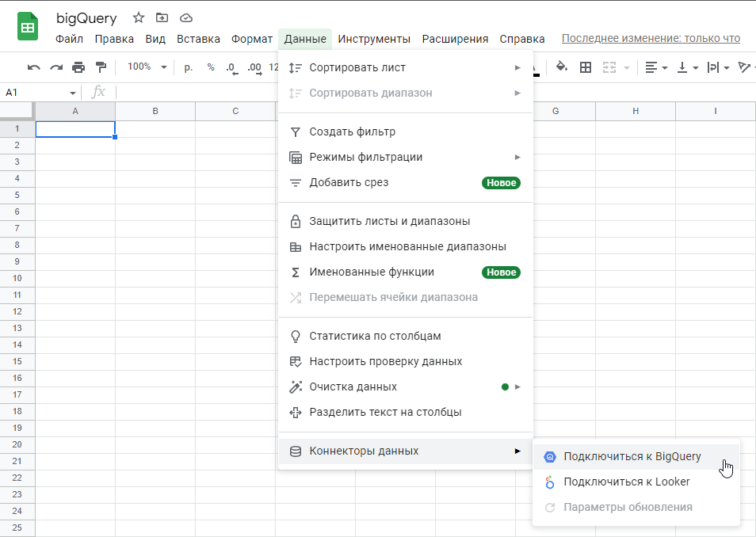
Task: Select row 25 header
Action: tap(17, 527)
